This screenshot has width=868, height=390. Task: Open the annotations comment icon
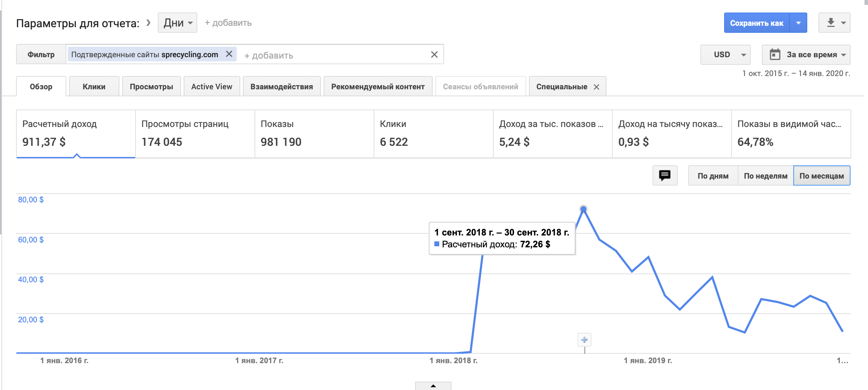coord(664,175)
